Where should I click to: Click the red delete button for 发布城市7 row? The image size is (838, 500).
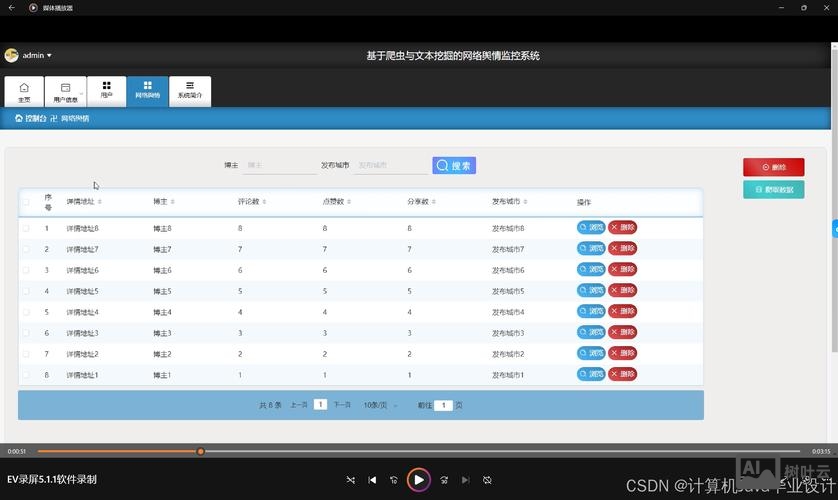click(x=623, y=248)
